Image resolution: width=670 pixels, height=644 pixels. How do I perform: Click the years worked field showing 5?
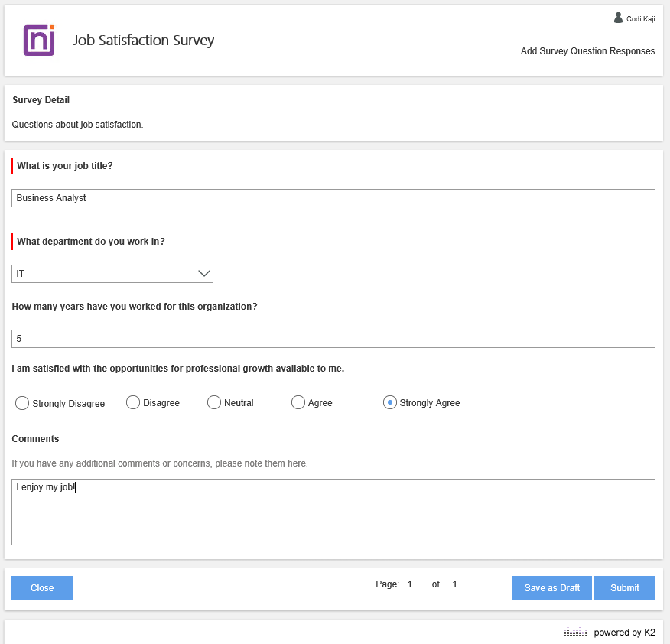tap(333, 338)
